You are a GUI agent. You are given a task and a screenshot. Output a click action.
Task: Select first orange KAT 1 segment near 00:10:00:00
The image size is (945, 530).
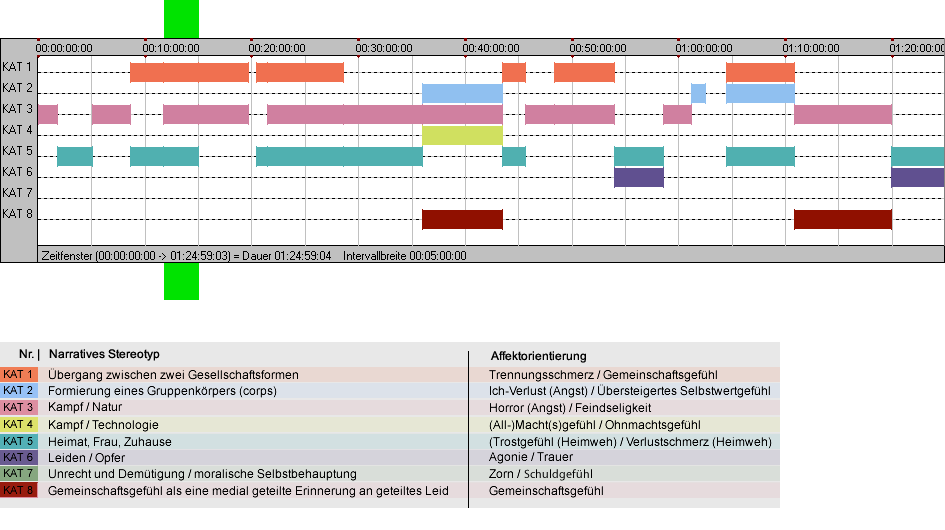[x=189, y=72]
